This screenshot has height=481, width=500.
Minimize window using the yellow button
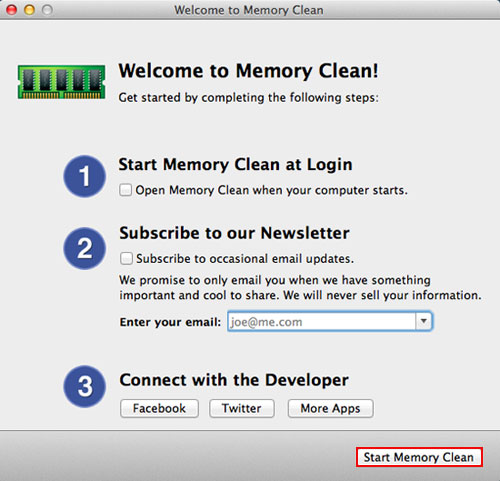[29, 10]
